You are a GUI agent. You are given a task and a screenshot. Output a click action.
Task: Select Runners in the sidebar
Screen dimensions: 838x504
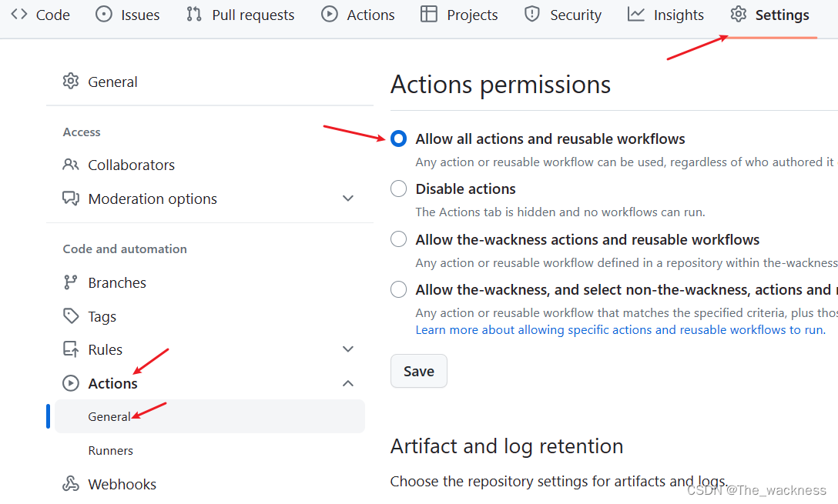[109, 450]
